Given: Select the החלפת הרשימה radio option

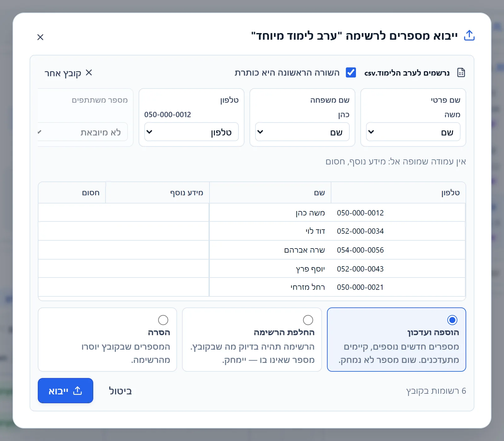Looking at the screenshot, I should pos(308,320).
